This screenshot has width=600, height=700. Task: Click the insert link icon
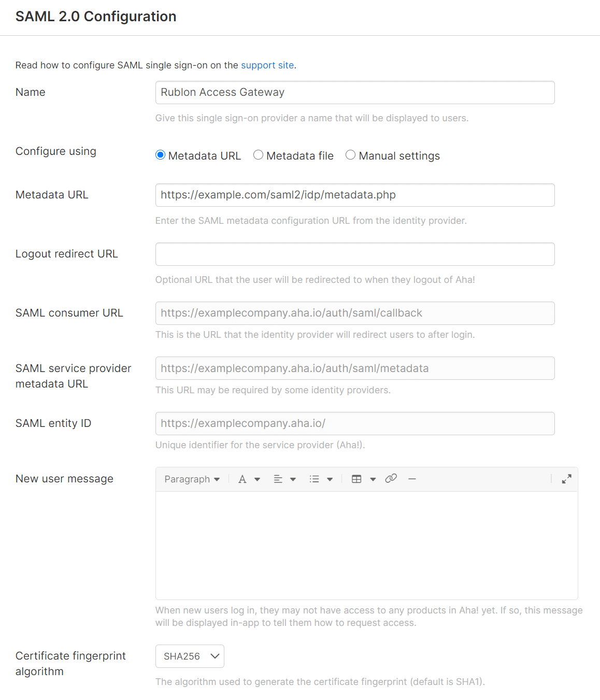pyautogui.click(x=391, y=479)
